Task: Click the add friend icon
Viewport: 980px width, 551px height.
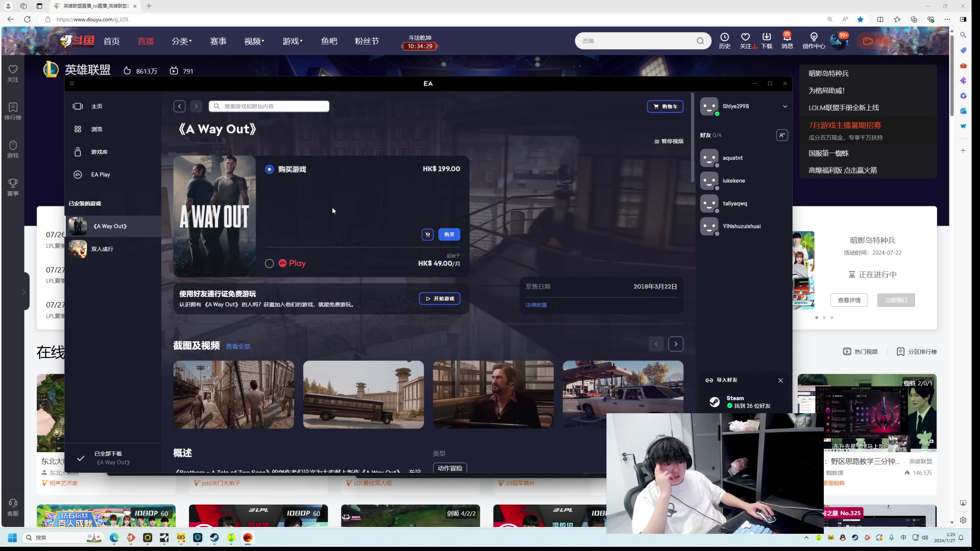Action: [782, 135]
